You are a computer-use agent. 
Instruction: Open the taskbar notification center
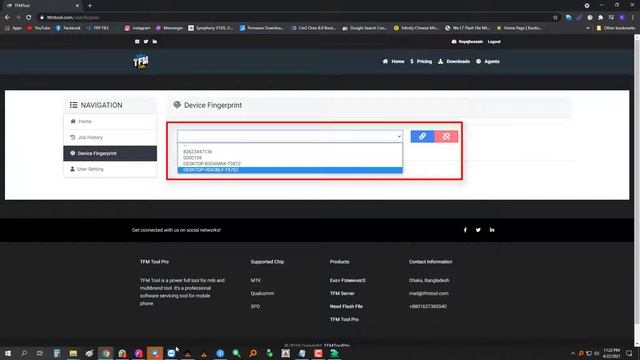(629, 353)
